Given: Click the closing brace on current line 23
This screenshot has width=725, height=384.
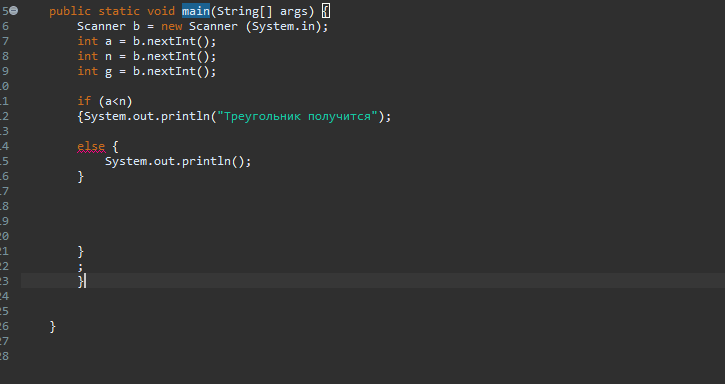Looking at the screenshot, I should point(80,281).
